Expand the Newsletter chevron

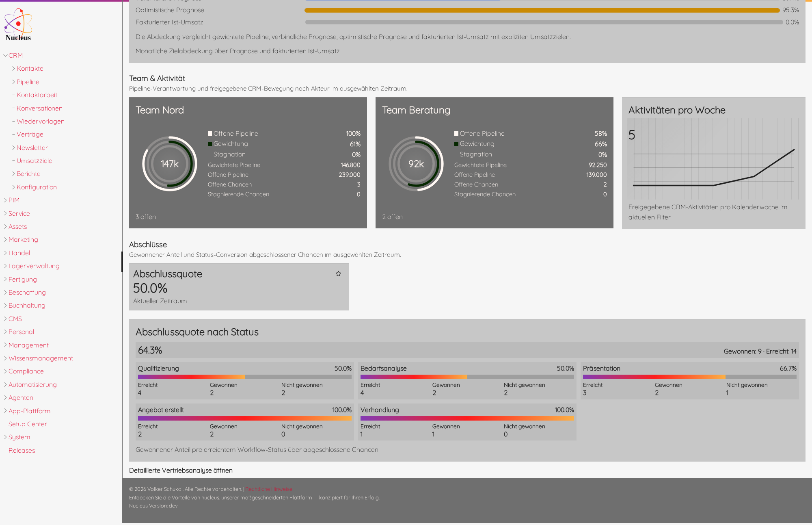pos(13,148)
